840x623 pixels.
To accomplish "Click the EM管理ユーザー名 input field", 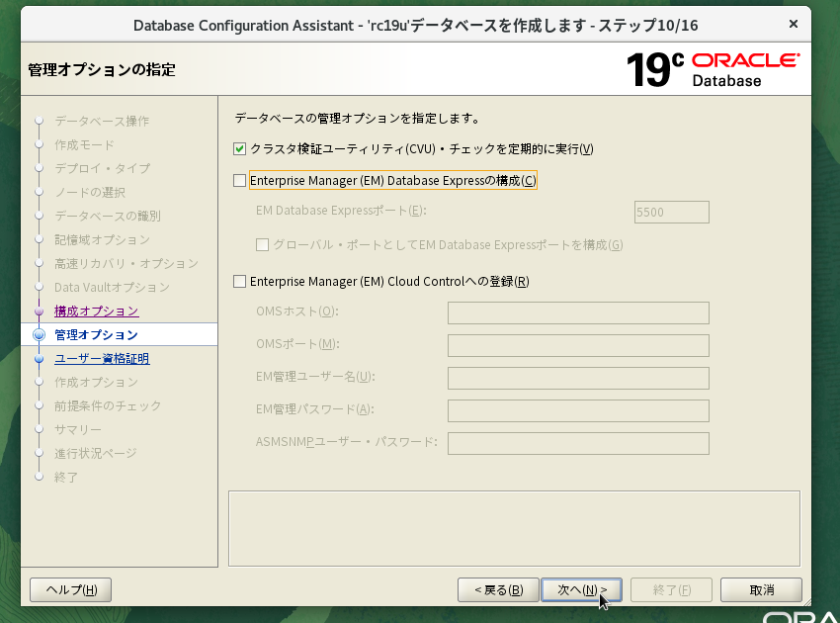I will (578, 378).
